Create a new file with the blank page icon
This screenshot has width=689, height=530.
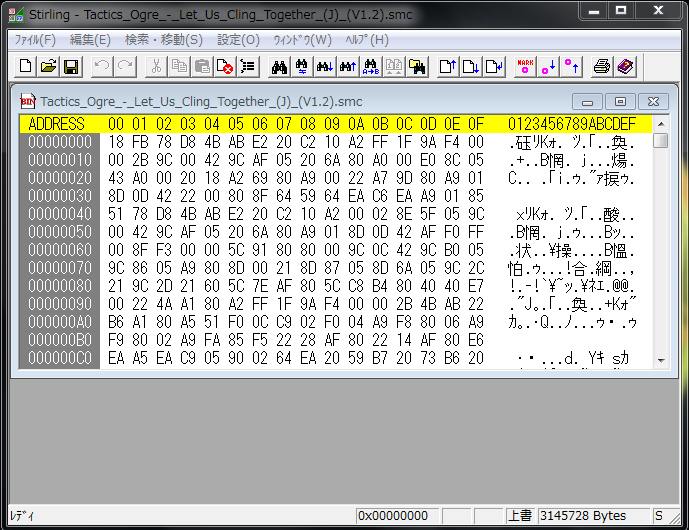(25, 67)
